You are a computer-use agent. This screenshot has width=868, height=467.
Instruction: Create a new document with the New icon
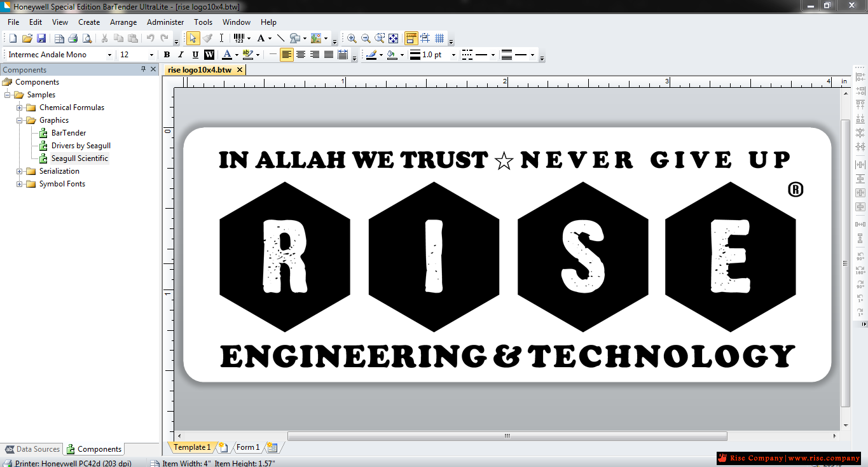(13, 39)
